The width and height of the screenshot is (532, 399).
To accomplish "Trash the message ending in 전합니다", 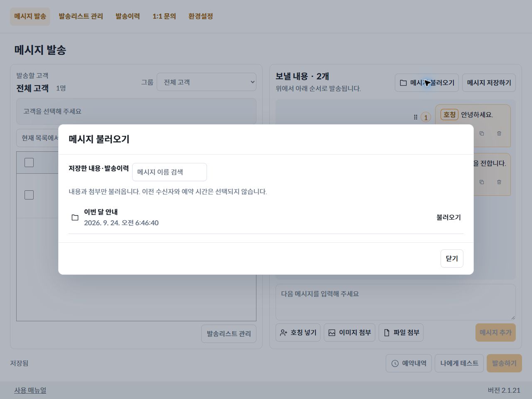I will [x=499, y=182].
